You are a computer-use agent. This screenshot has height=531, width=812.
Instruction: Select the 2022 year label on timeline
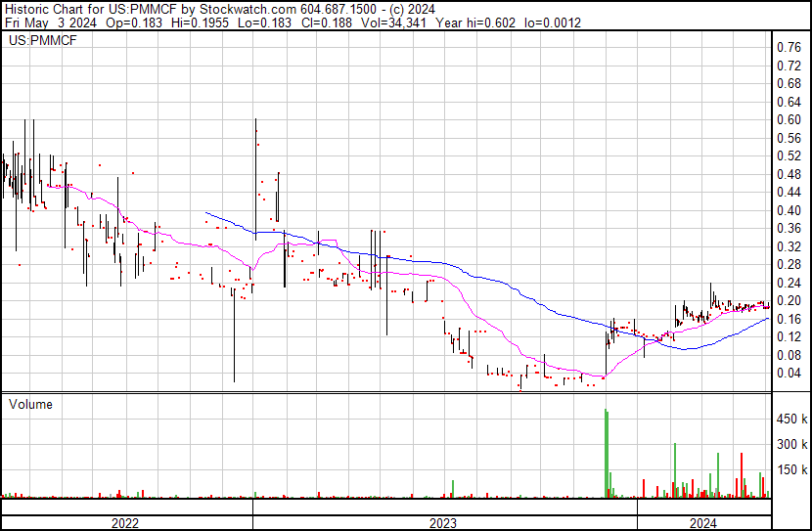pyautogui.click(x=124, y=523)
